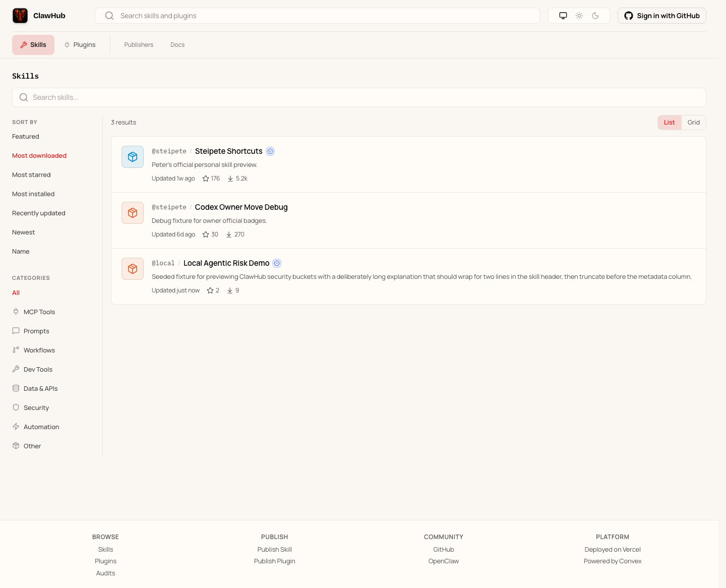Click verified badge beside Steipete Shortcuts
Screen dimensions: 726x588
270,151
